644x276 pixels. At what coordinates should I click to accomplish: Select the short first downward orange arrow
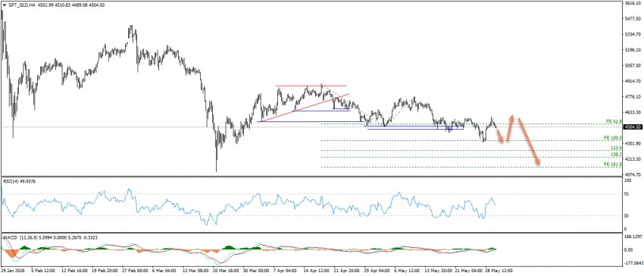(x=500, y=136)
